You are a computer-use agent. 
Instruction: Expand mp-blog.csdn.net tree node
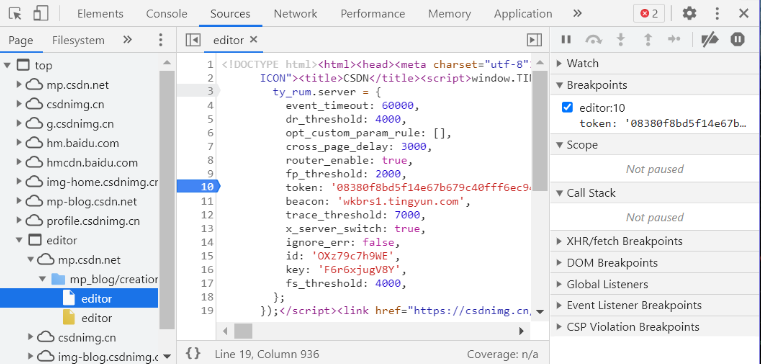point(19,201)
